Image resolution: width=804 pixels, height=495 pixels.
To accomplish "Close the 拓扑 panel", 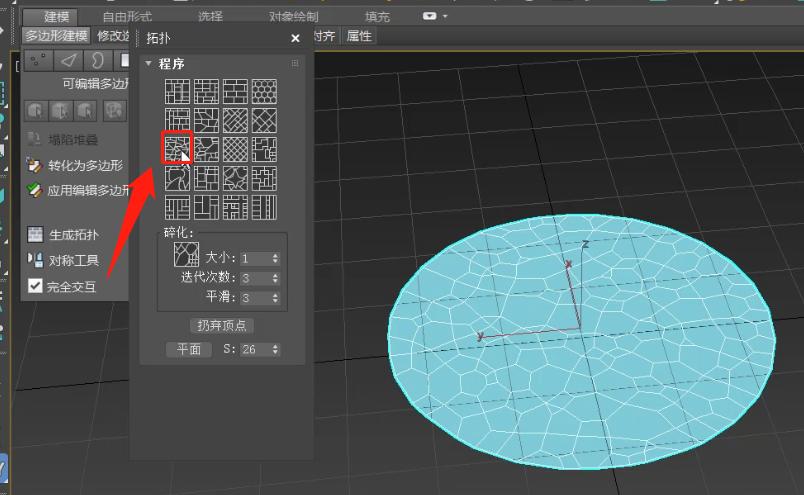I will pos(295,38).
